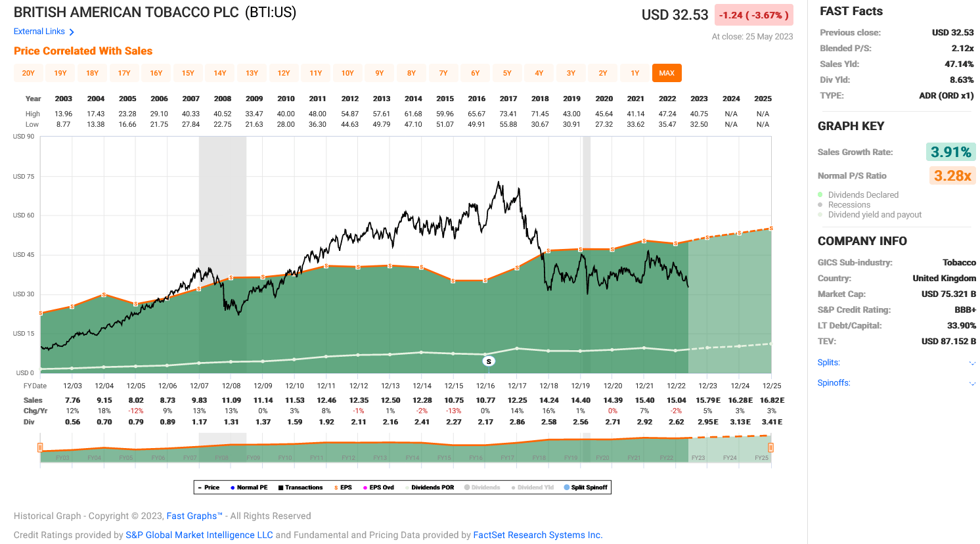Select the 4Y time range

tap(539, 73)
